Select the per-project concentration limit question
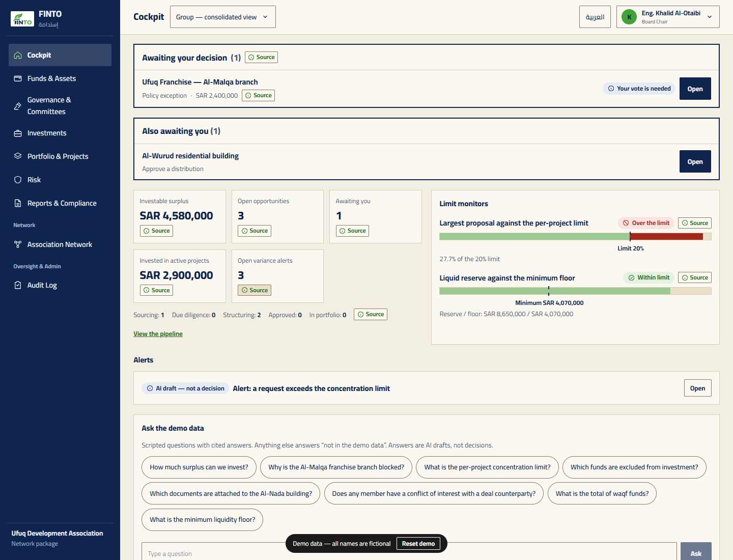Viewport: 733px width, 560px height. tap(488, 467)
